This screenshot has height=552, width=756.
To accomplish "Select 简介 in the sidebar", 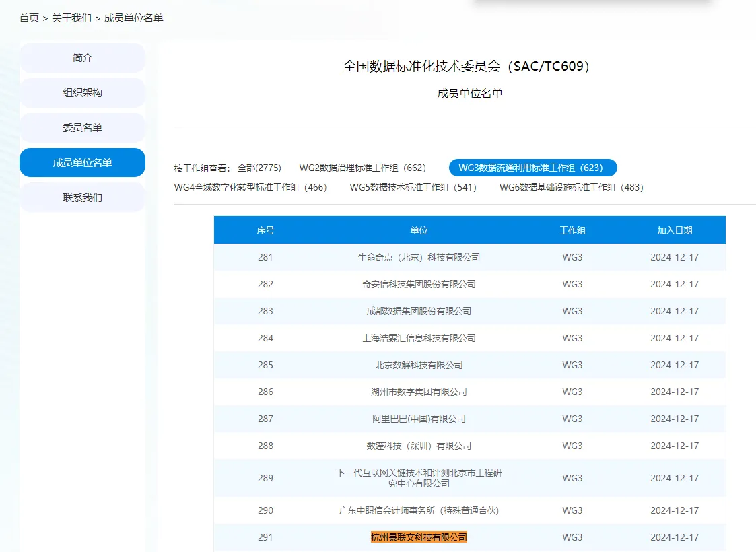I will click(82, 58).
